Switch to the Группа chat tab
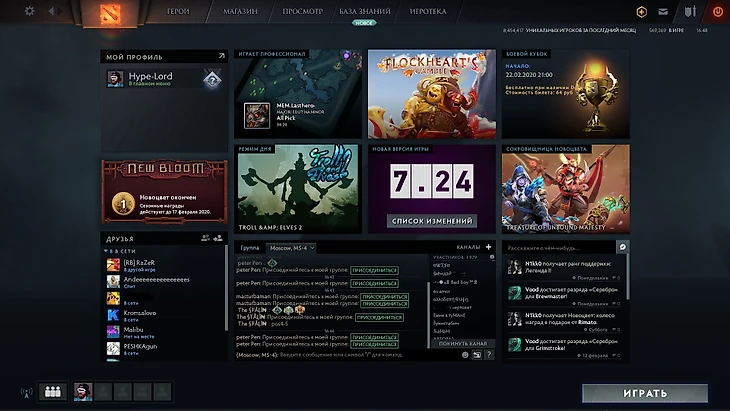The height and width of the screenshot is (411, 730). coord(250,248)
